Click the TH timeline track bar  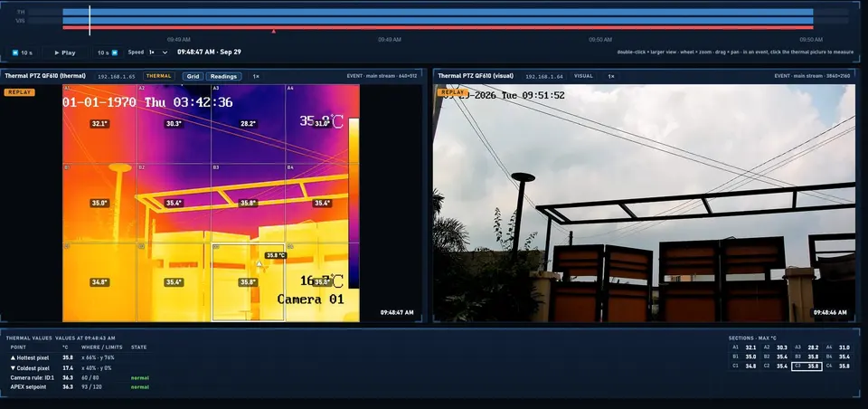(x=438, y=12)
